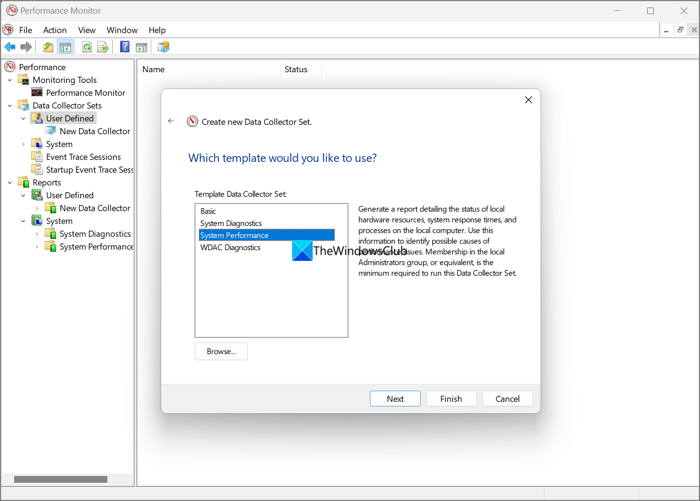The image size is (700, 501).
Task: Select the Basic template
Action: coord(267,211)
